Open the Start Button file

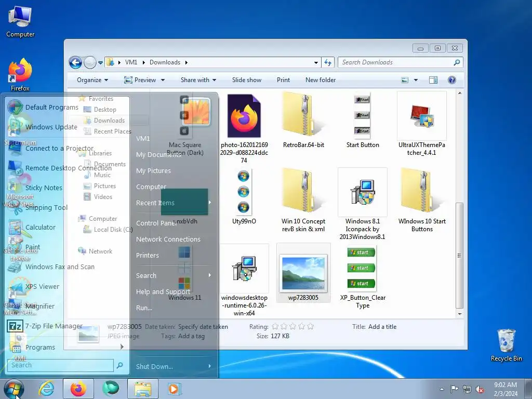(362, 119)
